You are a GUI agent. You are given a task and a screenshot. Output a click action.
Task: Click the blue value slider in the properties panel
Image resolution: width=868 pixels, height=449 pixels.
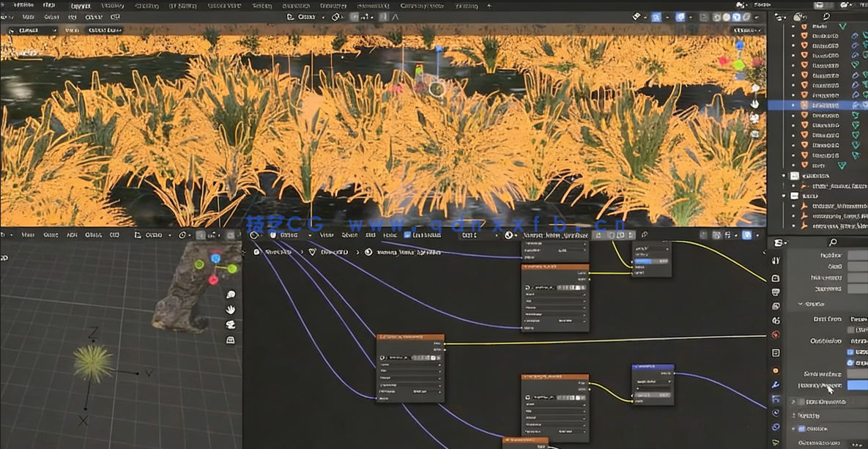coord(856,385)
